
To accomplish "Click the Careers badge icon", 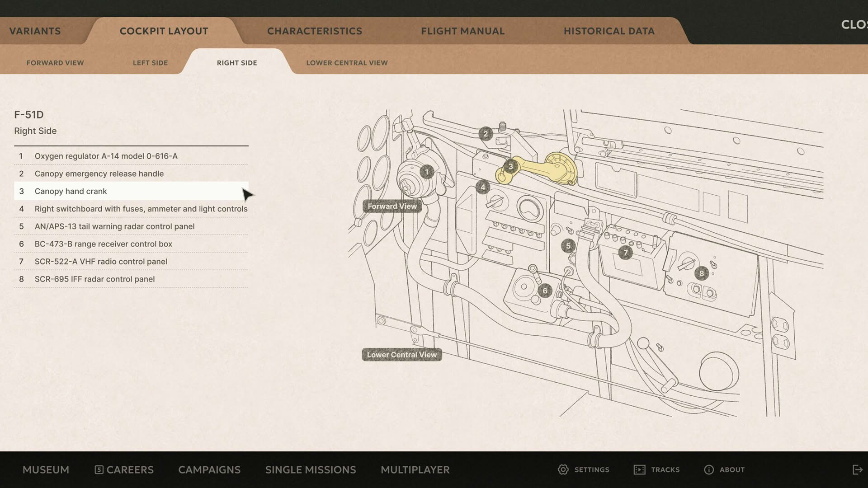I will tap(99, 469).
